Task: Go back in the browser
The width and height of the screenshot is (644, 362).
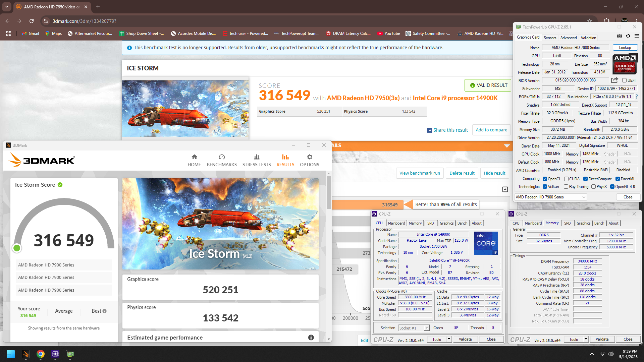Action: coord(7,21)
